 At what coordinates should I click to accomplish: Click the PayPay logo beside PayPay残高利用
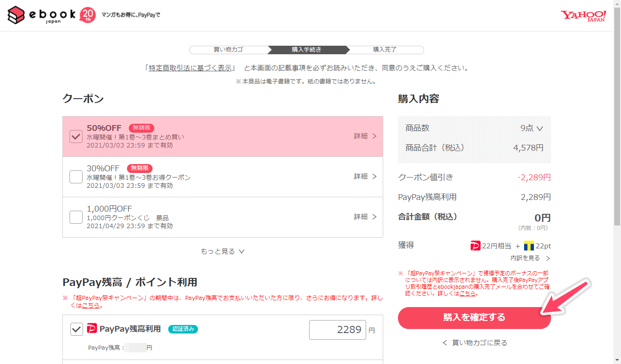pos(92,329)
